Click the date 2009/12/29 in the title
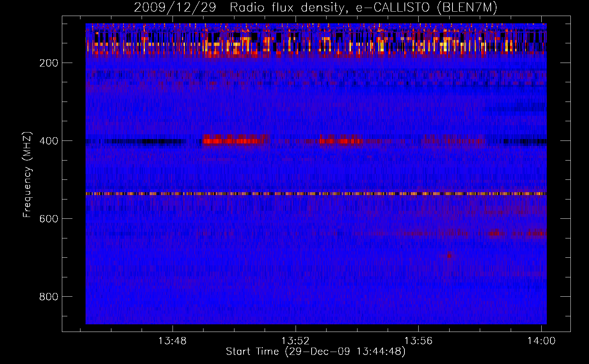 pyautogui.click(x=175, y=7)
